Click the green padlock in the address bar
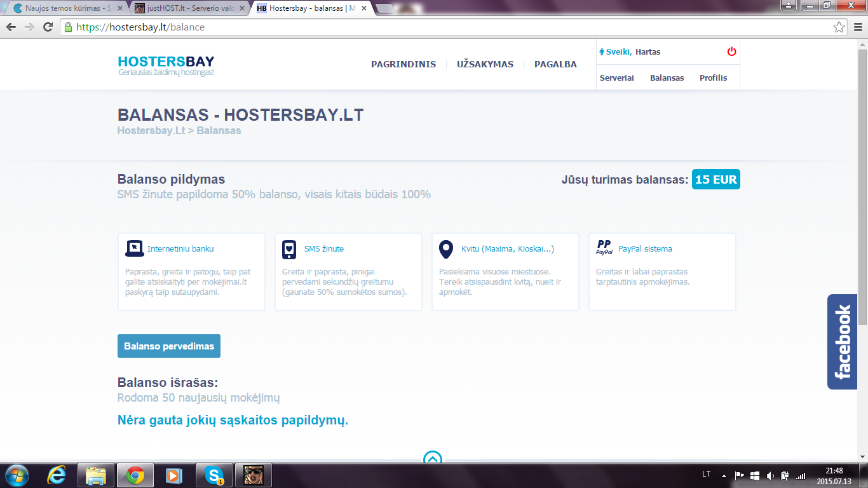The image size is (868, 488). [69, 27]
